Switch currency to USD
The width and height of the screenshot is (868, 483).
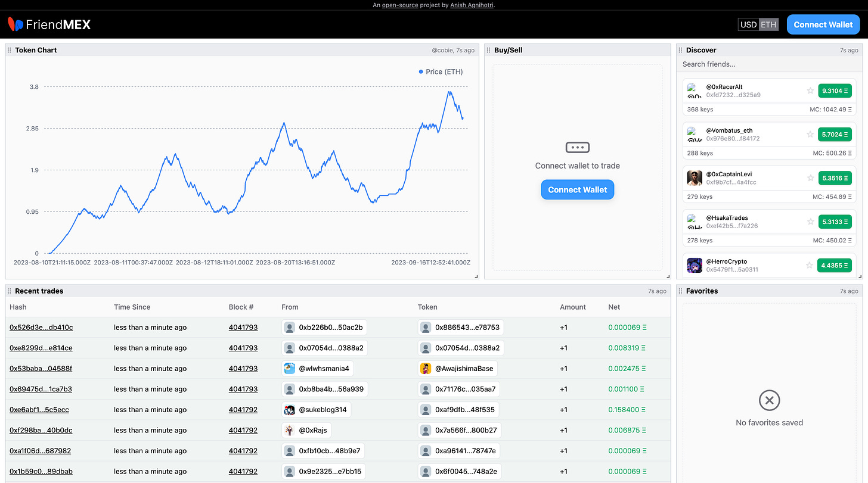(748, 24)
